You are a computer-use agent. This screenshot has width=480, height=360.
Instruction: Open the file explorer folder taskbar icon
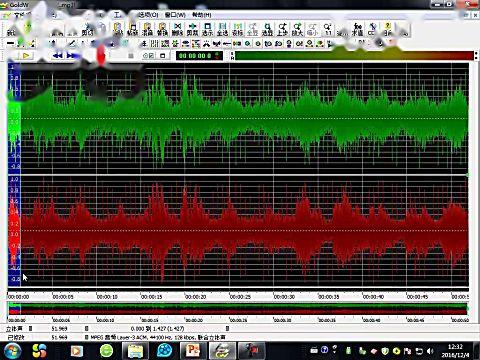(135, 351)
